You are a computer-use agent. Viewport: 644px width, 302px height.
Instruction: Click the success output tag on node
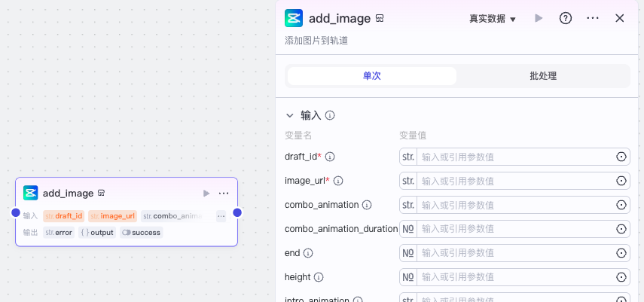pos(142,233)
